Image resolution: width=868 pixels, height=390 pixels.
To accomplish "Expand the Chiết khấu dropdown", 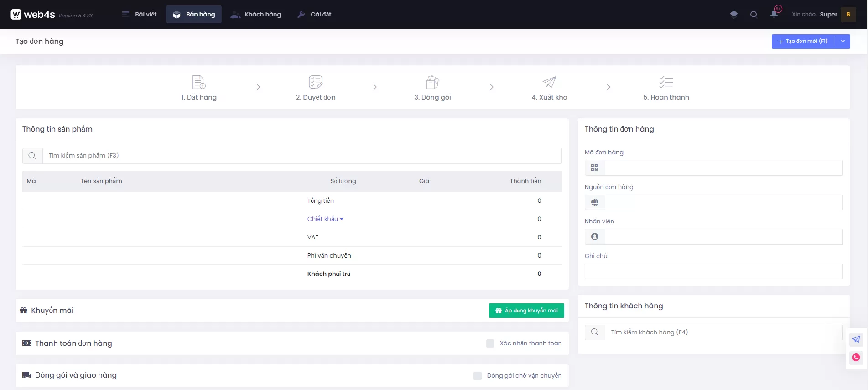I will [x=325, y=219].
